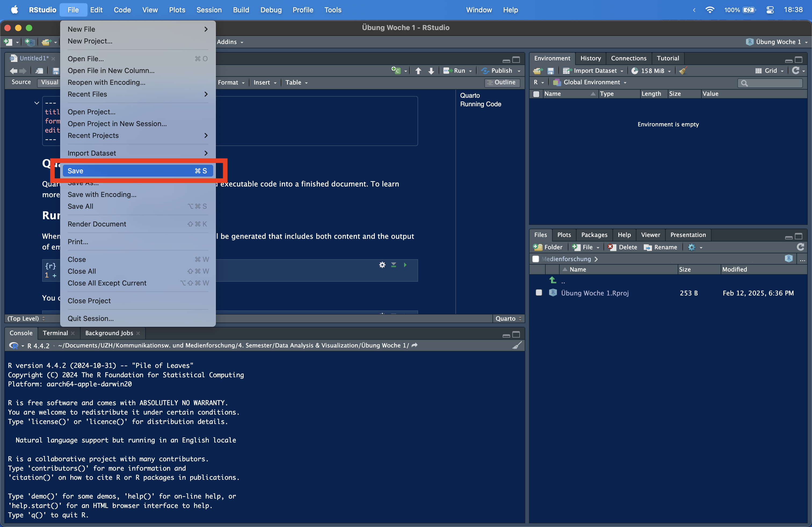812x527 pixels.
Task: Refresh the Environment pane
Action: click(x=796, y=70)
